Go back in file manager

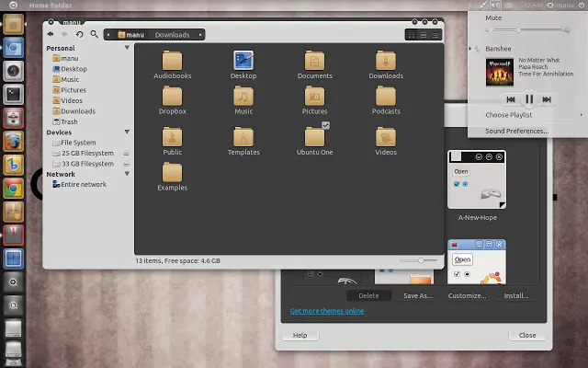(51, 34)
